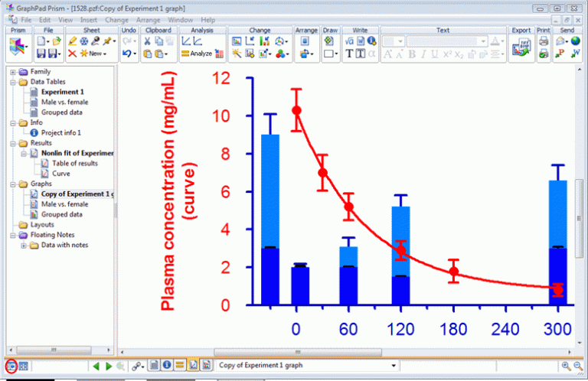Zoom in with the magnifier plus icon
Viewport: 588px width, 381px height.
coord(566,366)
